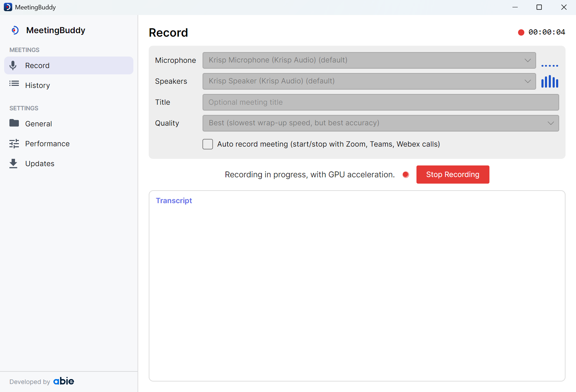Open Performance settings
Image resolution: width=576 pixels, height=392 pixels.
pyautogui.click(x=69, y=143)
